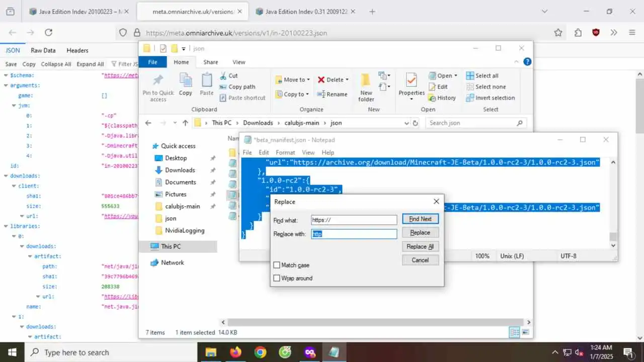644x362 pixels.
Task: Click the Copy icon in Explorer Clipboard group
Action: click(186, 84)
